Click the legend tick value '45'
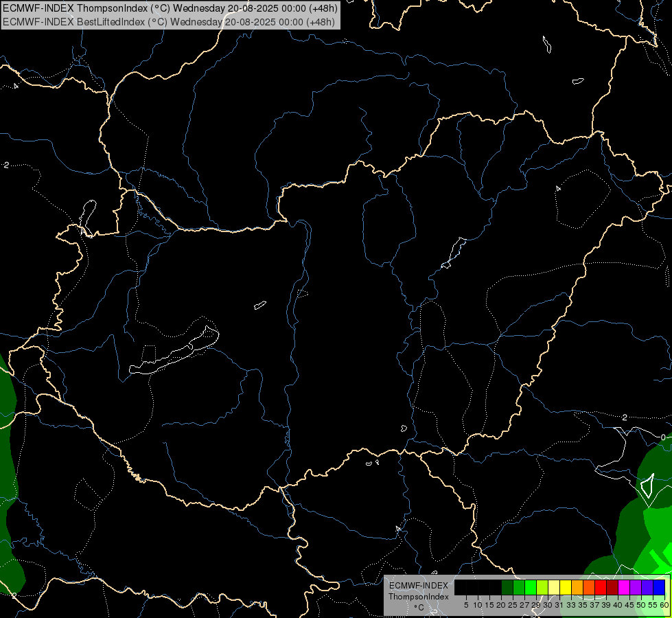The width and height of the screenshot is (672, 618). 629,605
